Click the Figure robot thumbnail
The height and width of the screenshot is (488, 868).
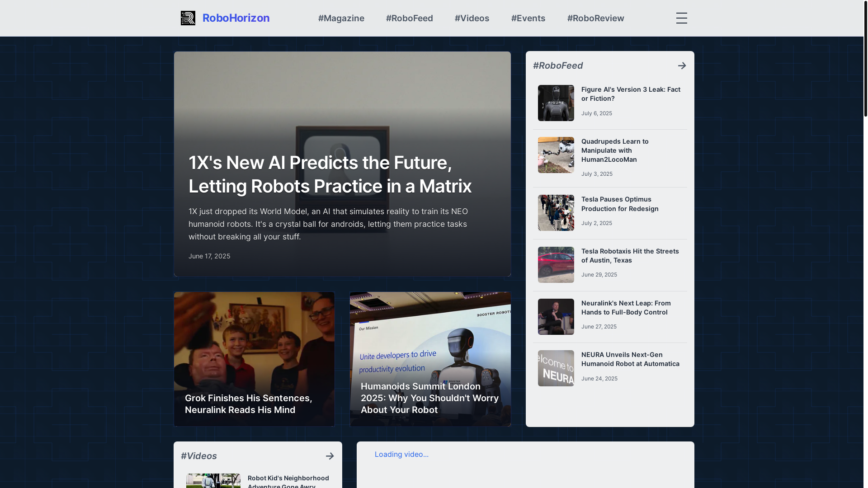pyautogui.click(x=556, y=103)
